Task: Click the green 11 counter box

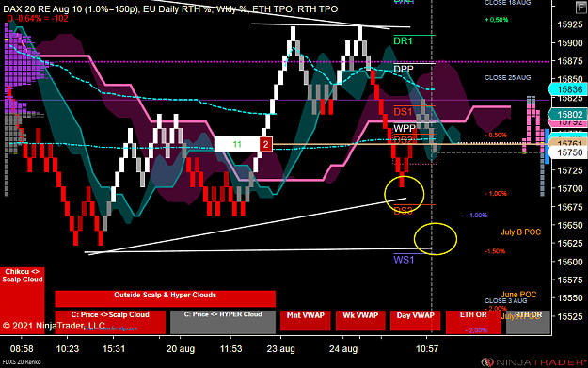Action: pos(237,144)
